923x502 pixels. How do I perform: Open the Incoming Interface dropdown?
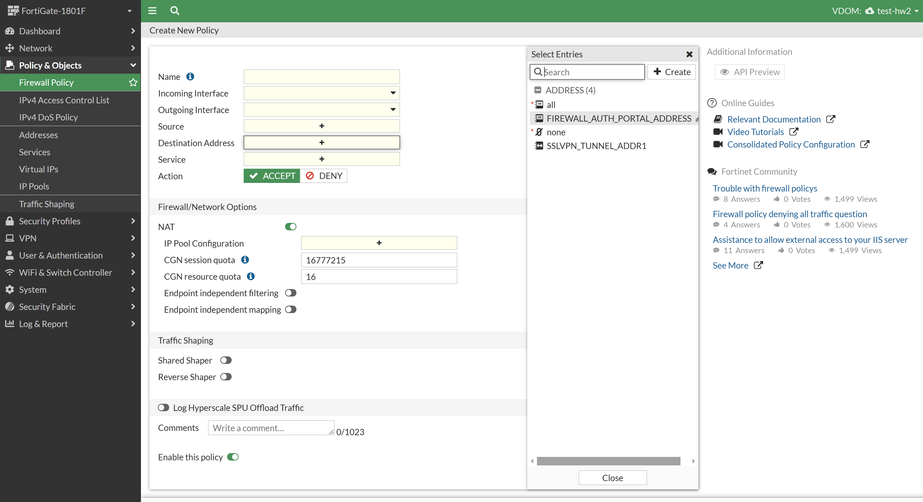coord(321,93)
